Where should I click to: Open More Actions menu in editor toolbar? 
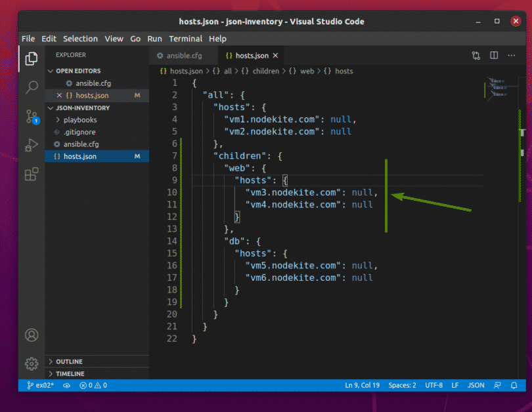pyautogui.click(x=512, y=56)
